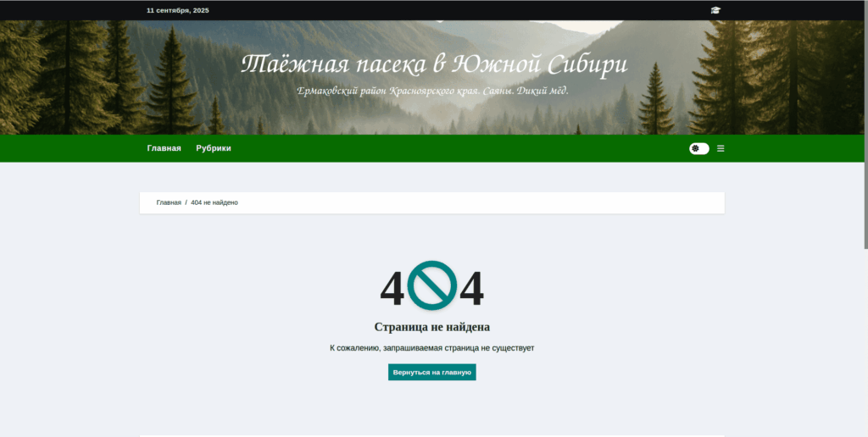
Task: Open the hamburger menu icon
Action: [x=721, y=148]
